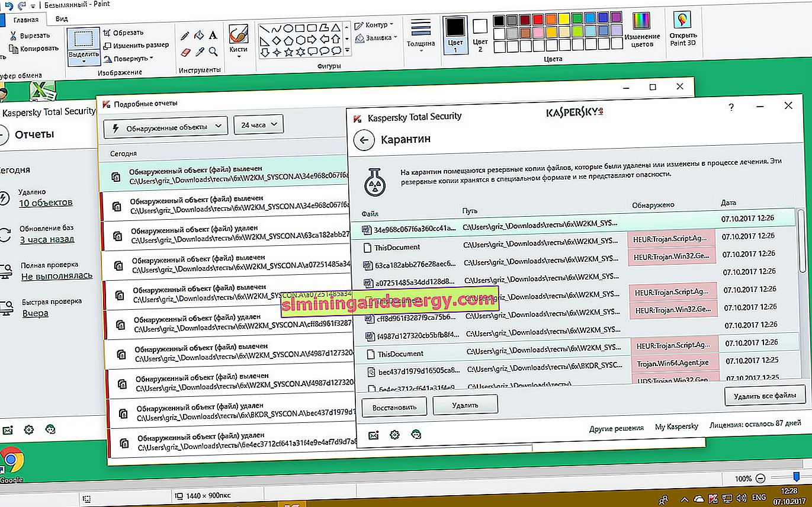Select the Magnifier tool

[x=213, y=52]
